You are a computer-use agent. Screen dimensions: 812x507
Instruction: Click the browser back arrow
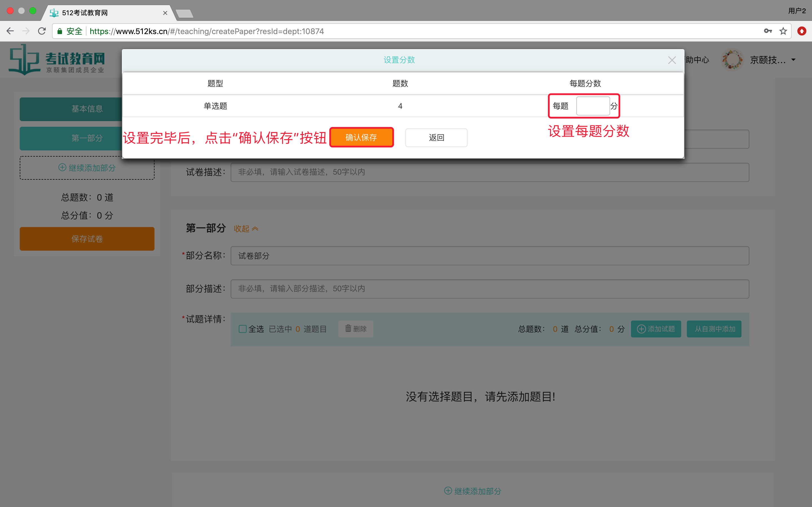pyautogui.click(x=10, y=31)
